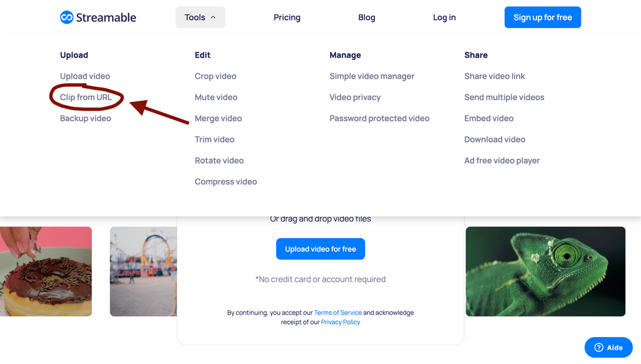Image resolution: width=641 pixels, height=364 pixels.
Task: Click the chameleon video thumbnail
Action: [x=545, y=271]
